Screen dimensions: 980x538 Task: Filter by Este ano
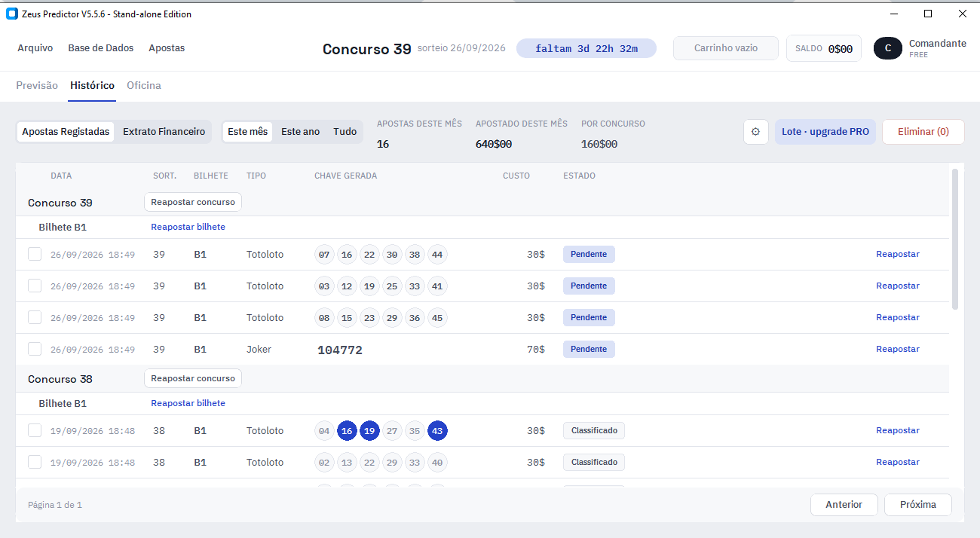[300, 132]
